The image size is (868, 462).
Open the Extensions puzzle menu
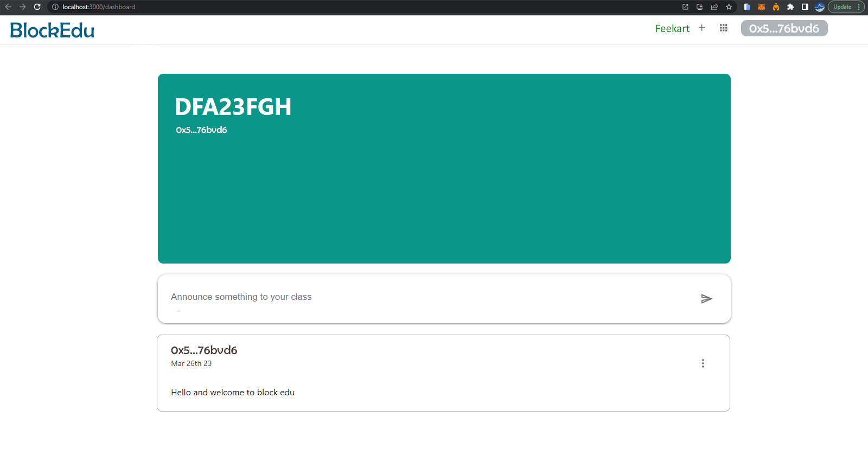pos(790,7)
